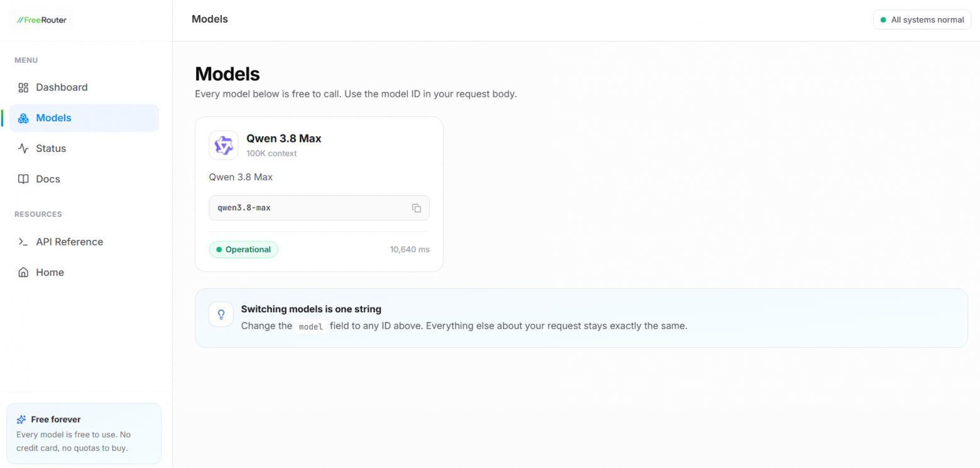Click the Home house icon

[x=23, y=273]
